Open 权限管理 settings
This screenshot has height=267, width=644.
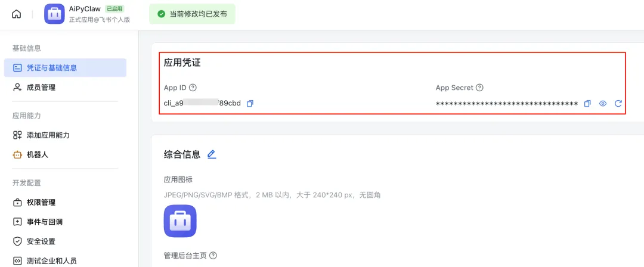pos(41,203)
